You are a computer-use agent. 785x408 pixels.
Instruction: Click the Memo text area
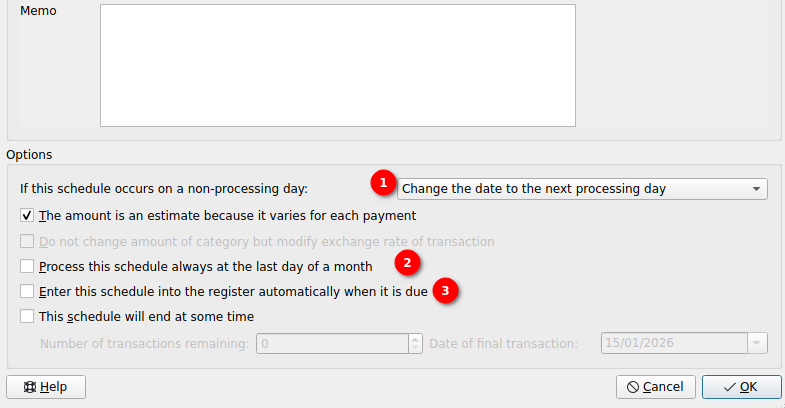point(337,65)
